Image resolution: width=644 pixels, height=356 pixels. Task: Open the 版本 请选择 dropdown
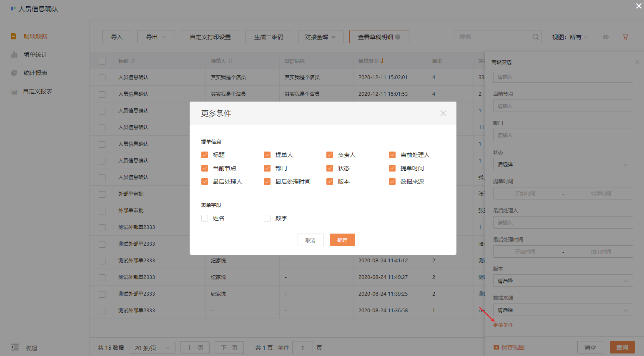[563, 281]
